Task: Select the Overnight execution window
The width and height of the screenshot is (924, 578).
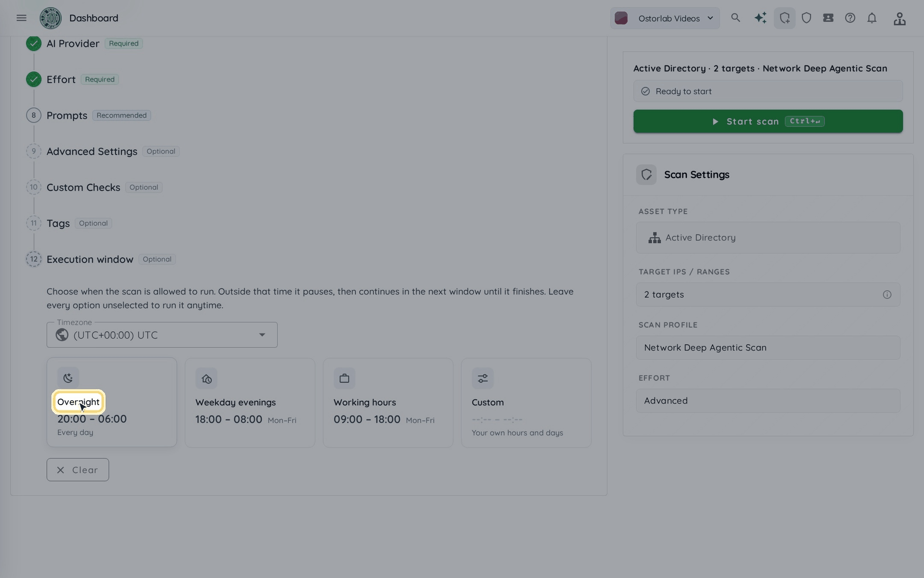Action: (x=112, y=402)
